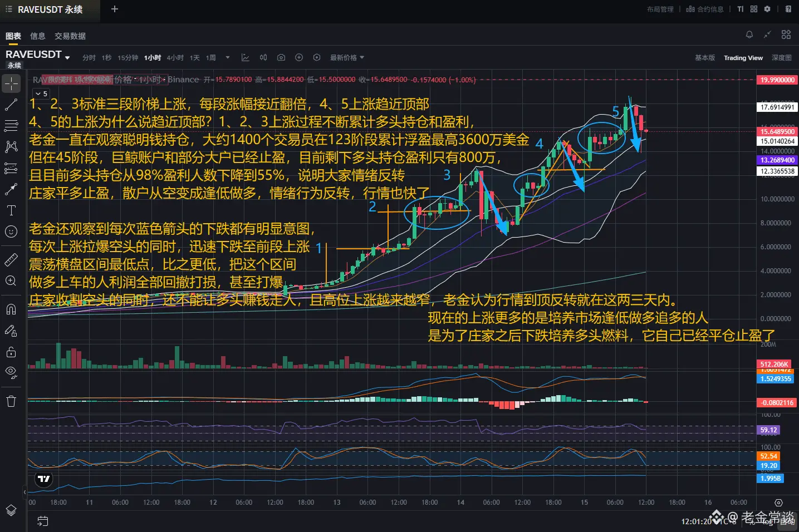Click the TradingView logo badge
Screen dimensions: 799x532
[43, 479]
